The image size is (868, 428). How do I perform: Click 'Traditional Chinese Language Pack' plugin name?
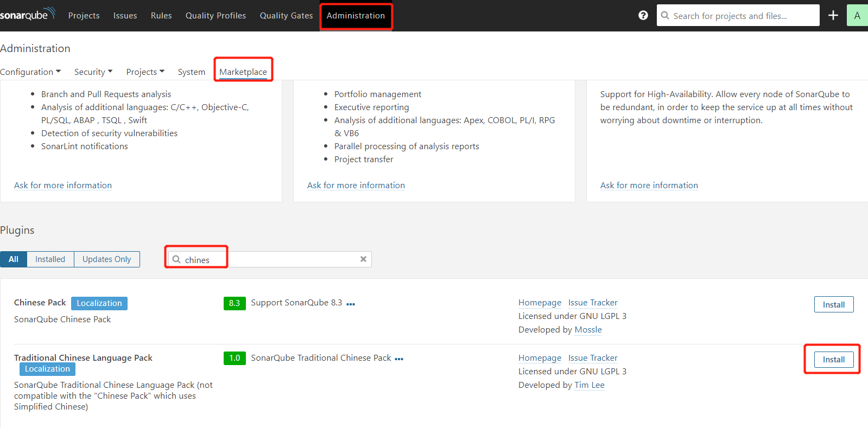click(x=83, y=358)
